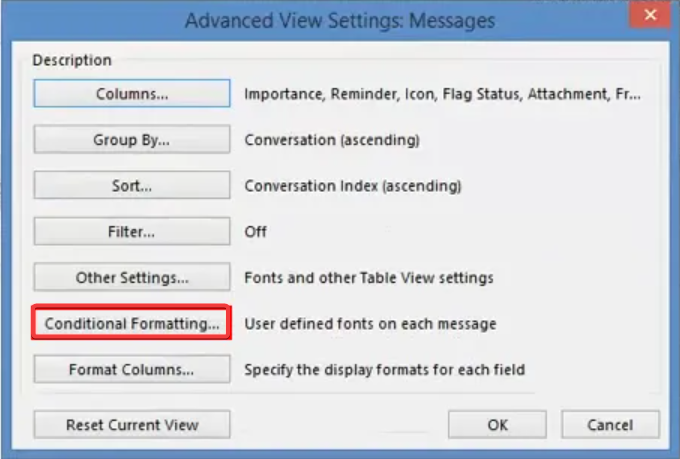Viewport: 680px width, 459px height.
Task: Open Other Settings... for fonts
Action: [132, 278]
